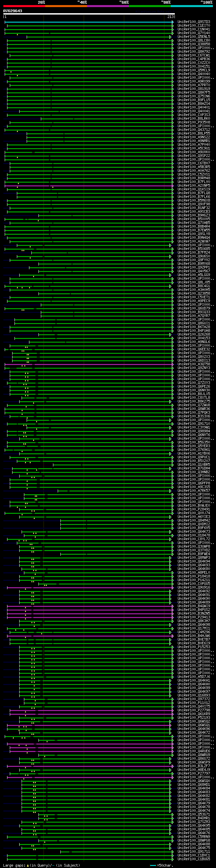Click the UniRef100_Q5ENL5 entry
Screen dimensions: 216x868
coord(194,37)
